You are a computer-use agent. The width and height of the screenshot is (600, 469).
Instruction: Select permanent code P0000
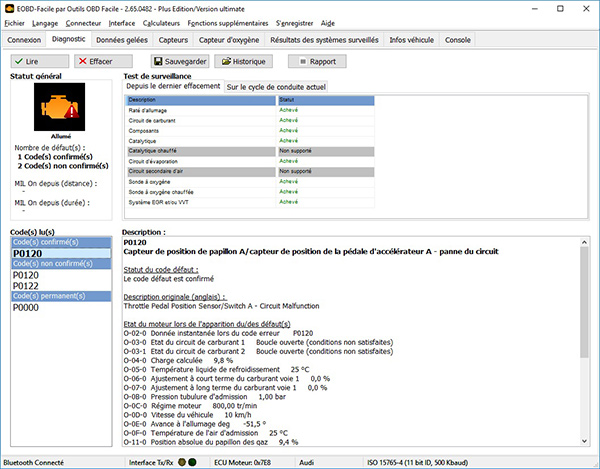click(61, 308)
